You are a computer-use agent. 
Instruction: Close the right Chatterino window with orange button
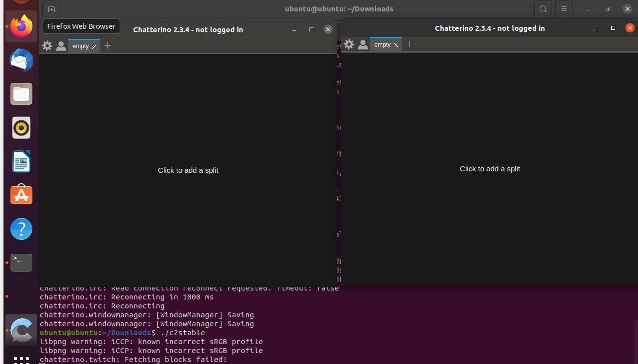pyautogui.click(x=630, y=28)
